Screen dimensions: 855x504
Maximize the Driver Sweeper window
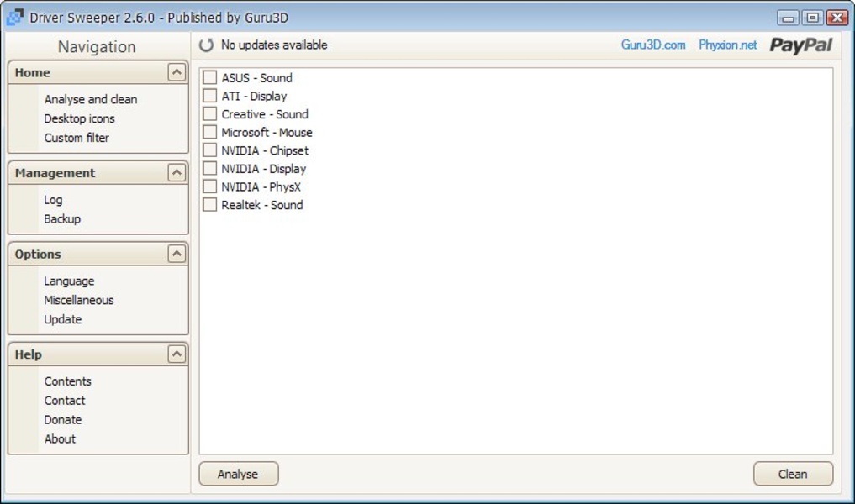tap(812, 18)
